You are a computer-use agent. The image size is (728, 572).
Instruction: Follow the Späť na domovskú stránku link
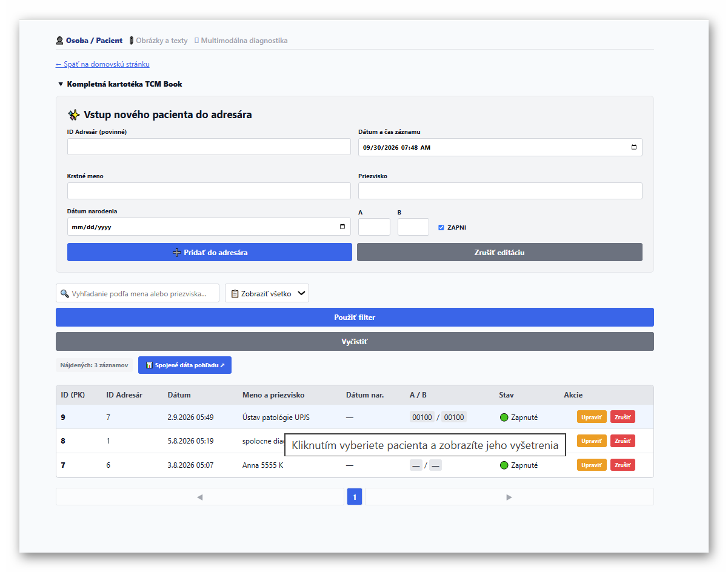click(x=102, y=64)
